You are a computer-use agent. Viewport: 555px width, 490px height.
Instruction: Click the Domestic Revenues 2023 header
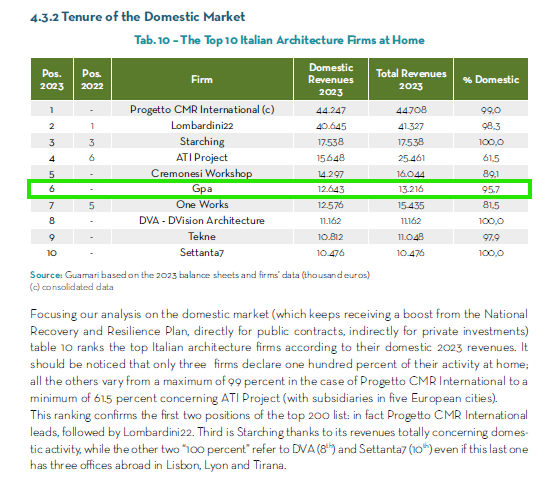pyautogui.click(x=331, y=79)
